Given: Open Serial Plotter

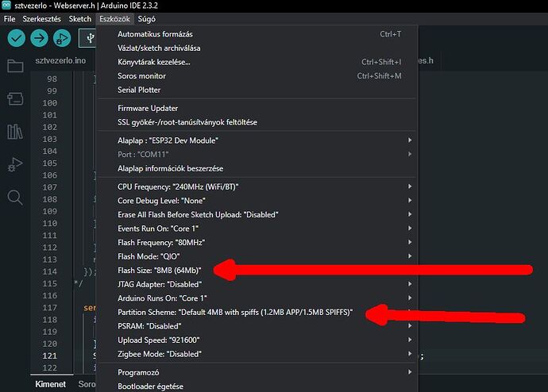Looking at the screenshot, I should point(257,90).
